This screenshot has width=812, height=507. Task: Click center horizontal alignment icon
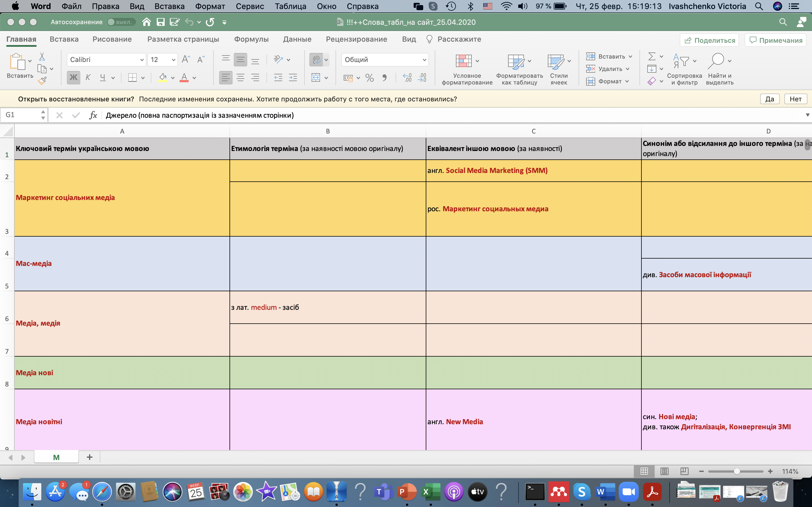coord(240,78)
